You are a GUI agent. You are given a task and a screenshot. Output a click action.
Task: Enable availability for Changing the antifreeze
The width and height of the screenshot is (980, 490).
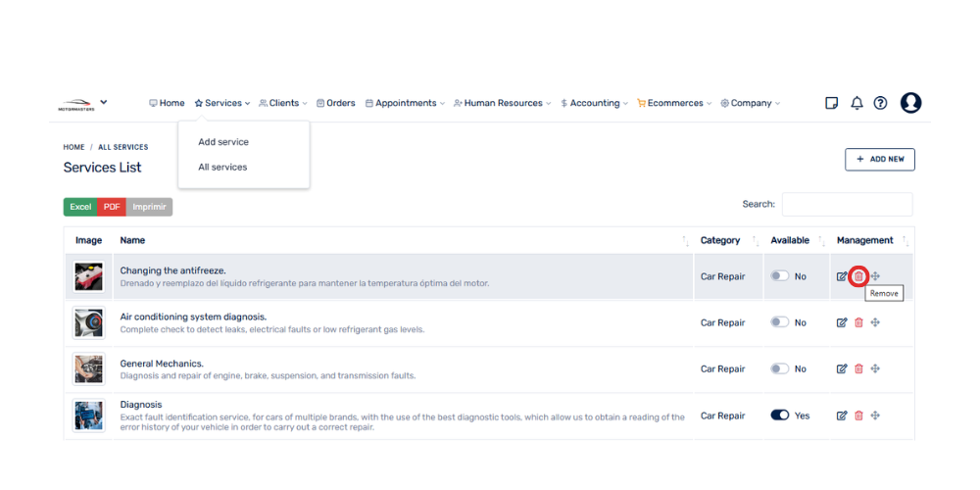coord(779,276)
